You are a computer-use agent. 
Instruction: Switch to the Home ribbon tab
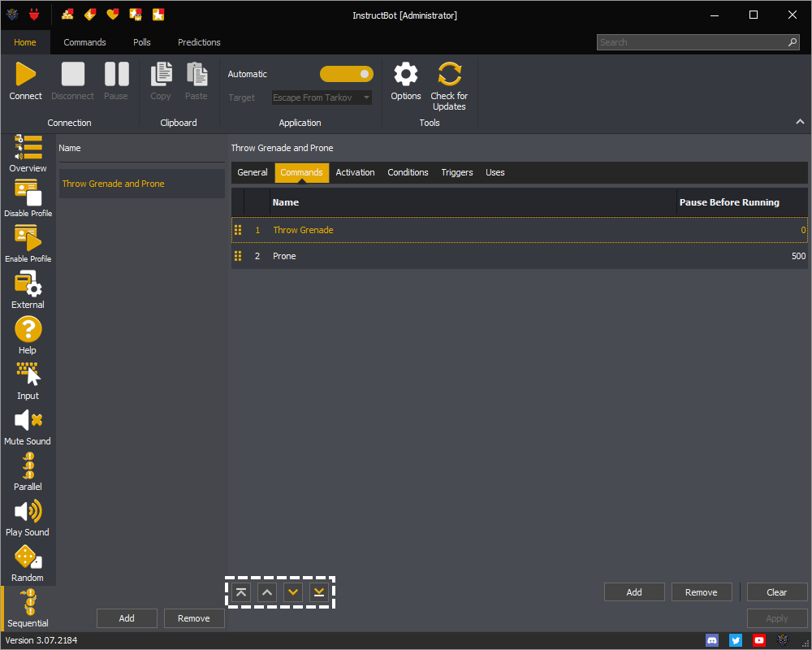(25, 42)
